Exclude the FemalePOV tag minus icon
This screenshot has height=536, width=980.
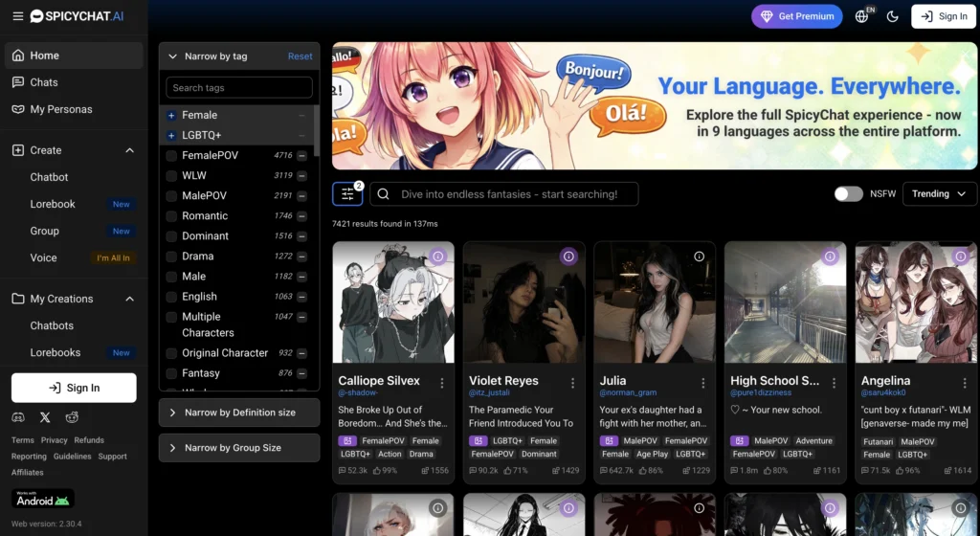tap(301, 156)
